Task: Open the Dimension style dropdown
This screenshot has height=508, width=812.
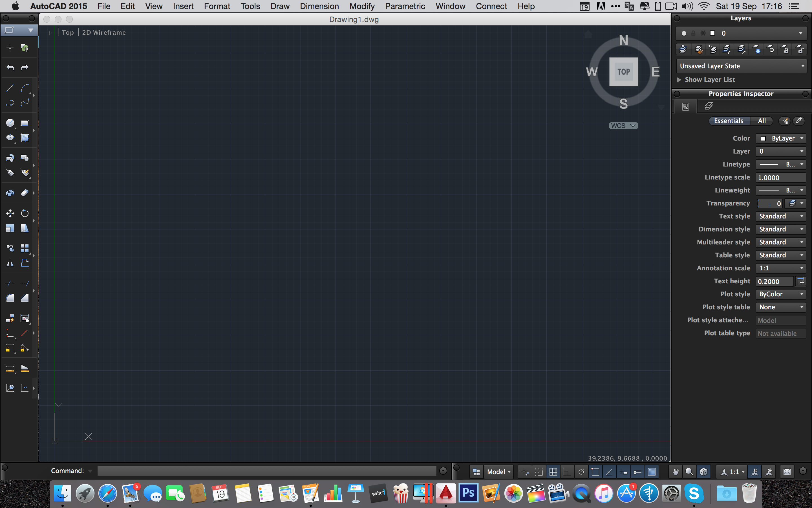Action: (x=781, y=229)
